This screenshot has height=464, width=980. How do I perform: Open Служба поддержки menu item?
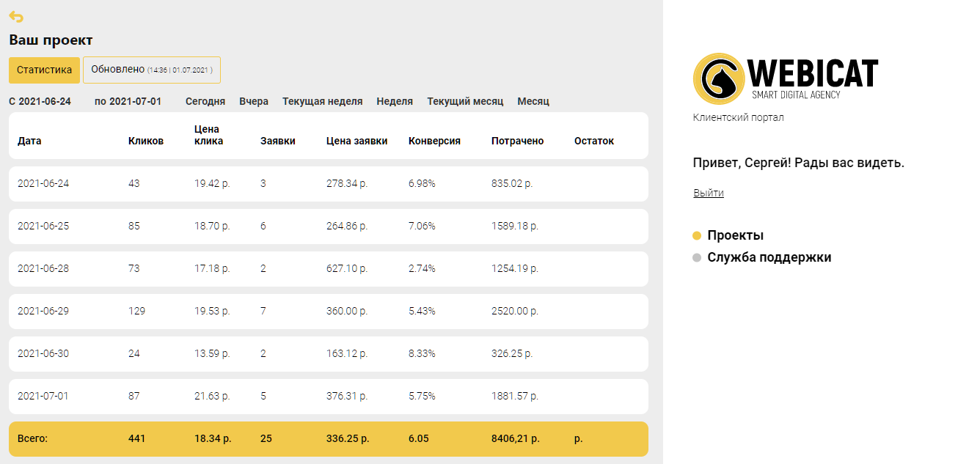tap(769, 257)
